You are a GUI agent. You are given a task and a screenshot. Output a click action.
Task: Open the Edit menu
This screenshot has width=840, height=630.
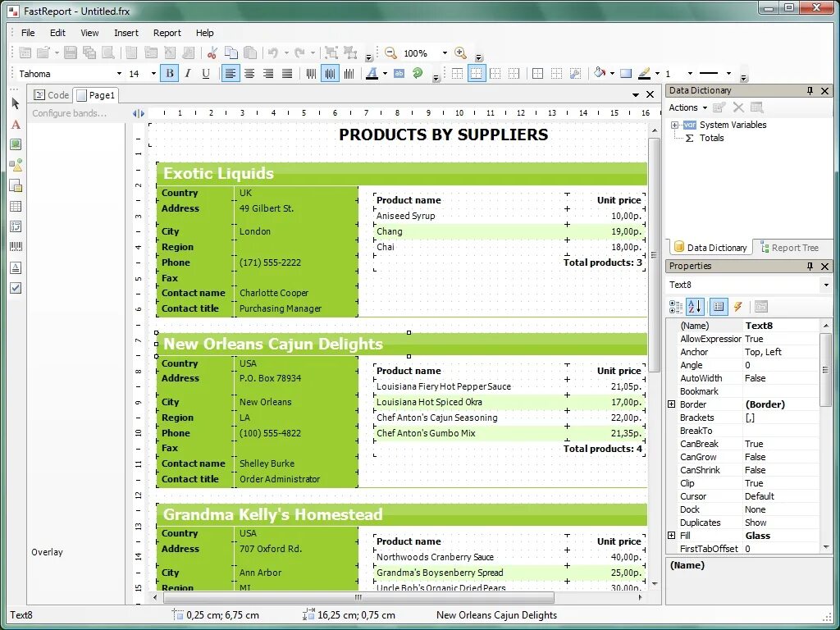pyautogui.click(x=57, y=33)
